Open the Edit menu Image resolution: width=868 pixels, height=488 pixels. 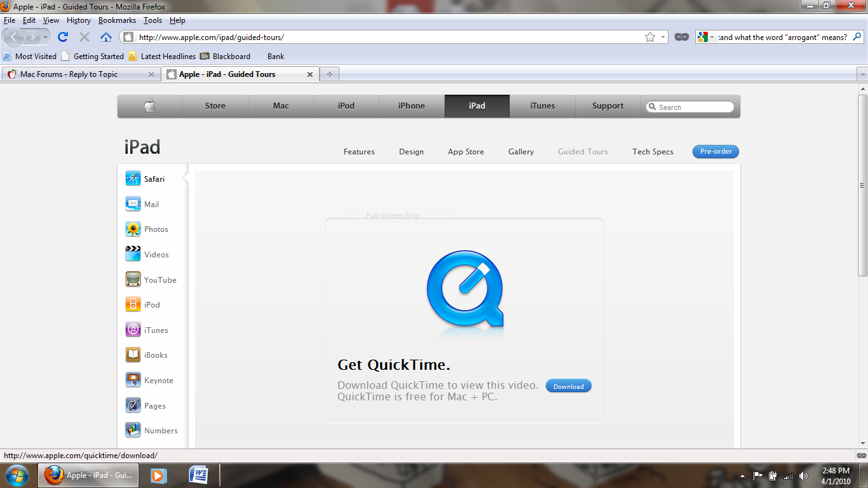[29, 20]
